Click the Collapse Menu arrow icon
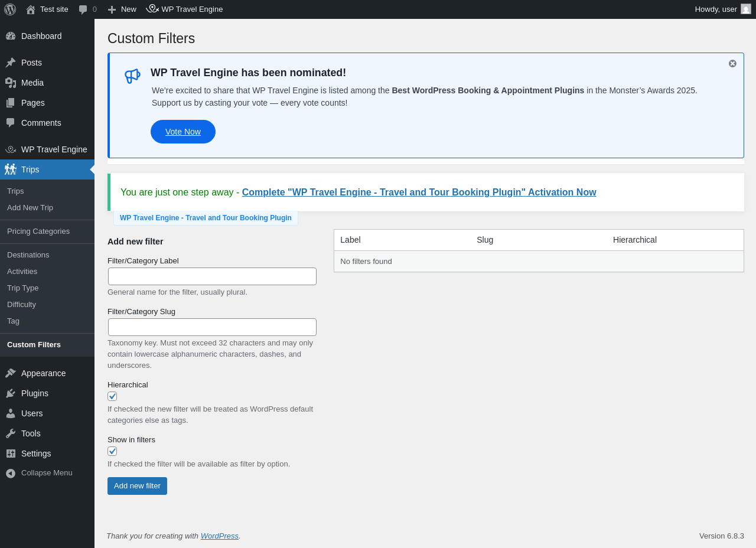Screen dimensions: 756x548 (11, 473)
